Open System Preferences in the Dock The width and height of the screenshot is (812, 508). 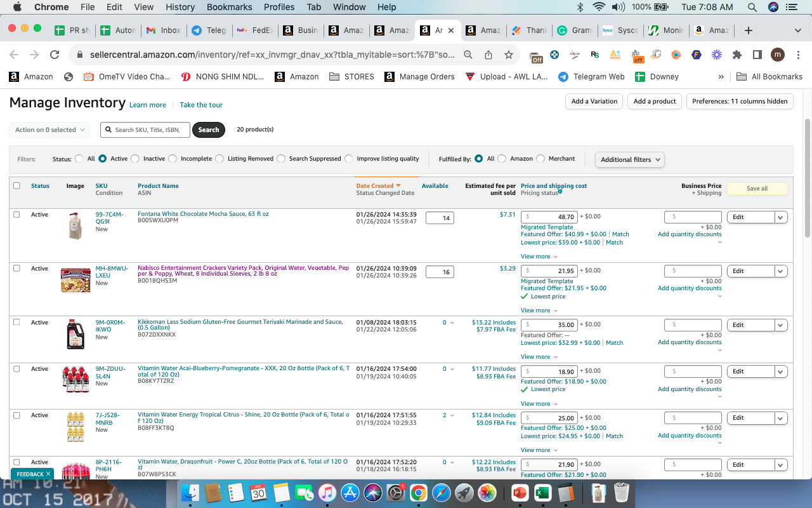(x=395, y=493)
